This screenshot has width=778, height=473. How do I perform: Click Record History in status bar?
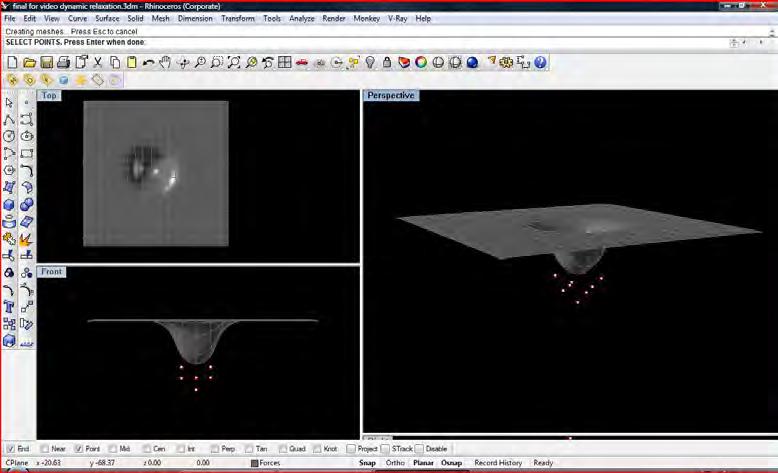click(x=498, y=463)
